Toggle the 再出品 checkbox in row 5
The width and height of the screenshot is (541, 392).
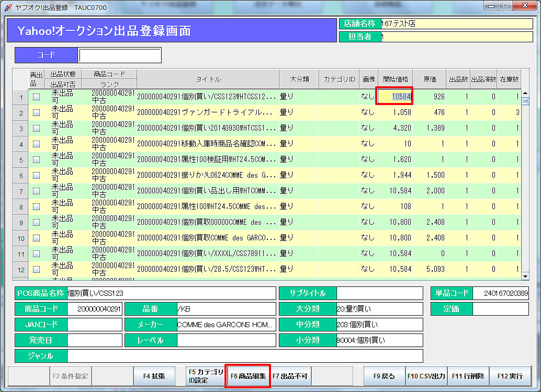pos(37,159)
